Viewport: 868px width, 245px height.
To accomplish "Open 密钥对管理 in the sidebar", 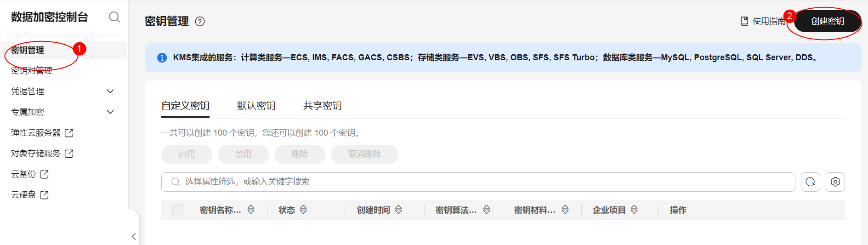I will [32, 71].
